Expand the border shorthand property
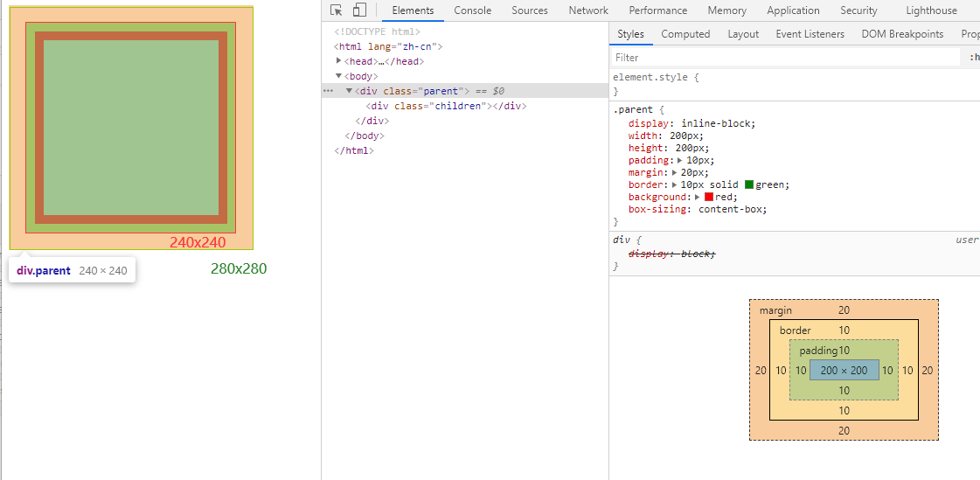This screenshot has height=480, width=980. point(675,185)
